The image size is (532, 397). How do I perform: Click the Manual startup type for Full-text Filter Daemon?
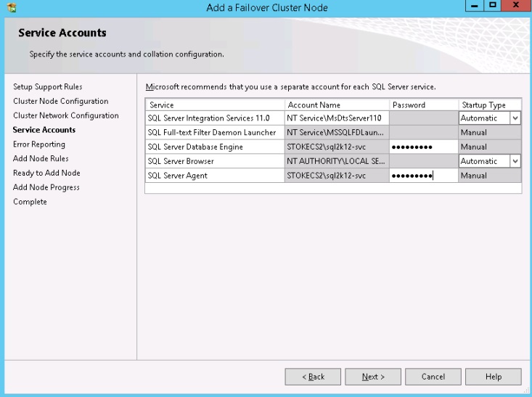click(x=490, y=133)
